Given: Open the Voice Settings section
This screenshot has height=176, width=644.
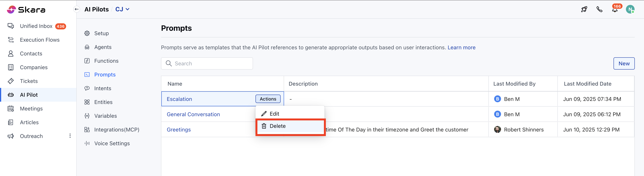Looking at the screenshot, I should click(x=112, y=143).
